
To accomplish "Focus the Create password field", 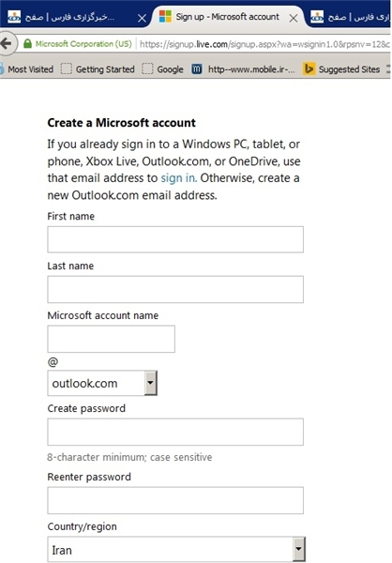I will coord(175,432).
